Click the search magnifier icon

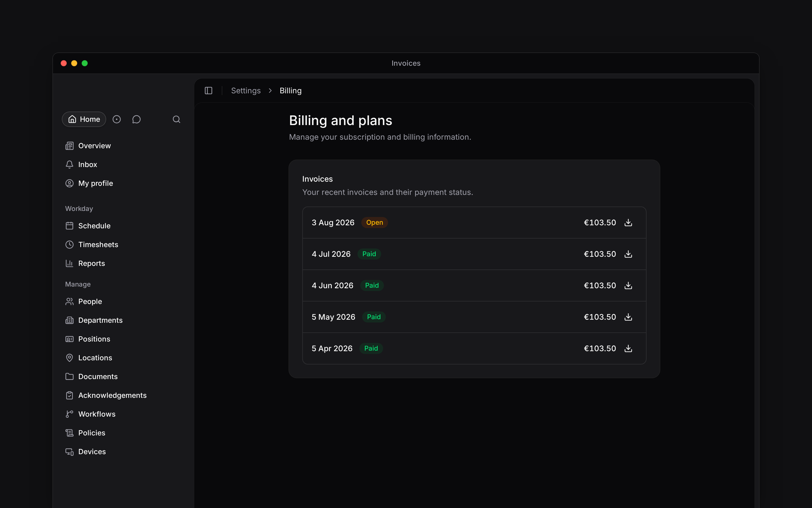(177, 119)
